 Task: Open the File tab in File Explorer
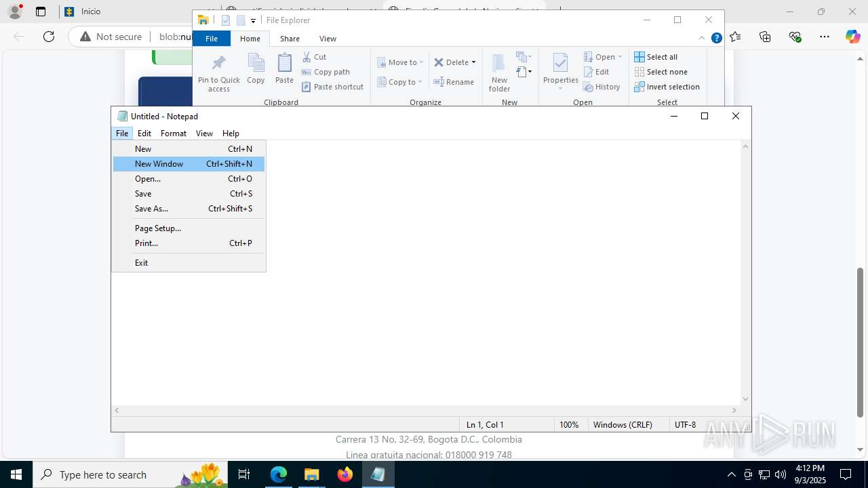click(x=212, y=39)
